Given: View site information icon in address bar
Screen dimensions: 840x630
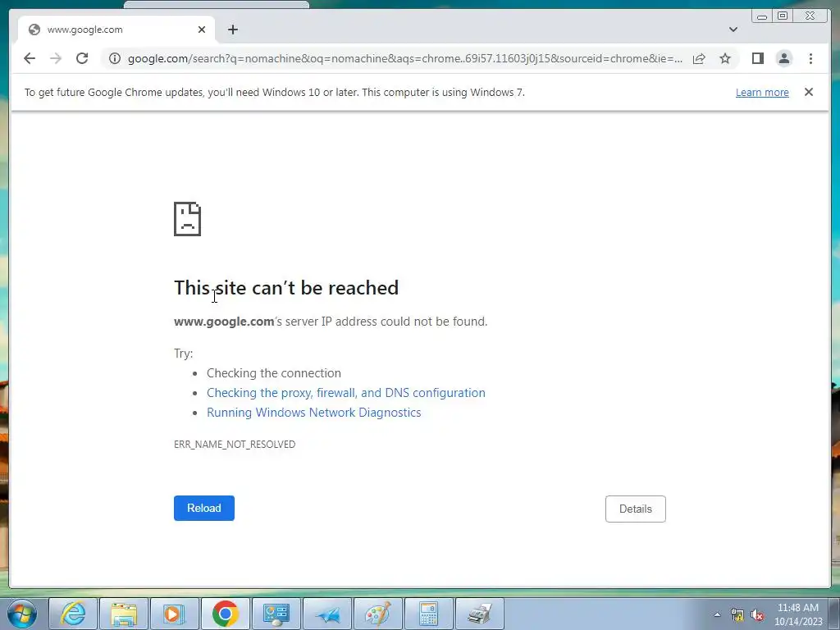Looking at the screenshot, I should coord(115,58).
